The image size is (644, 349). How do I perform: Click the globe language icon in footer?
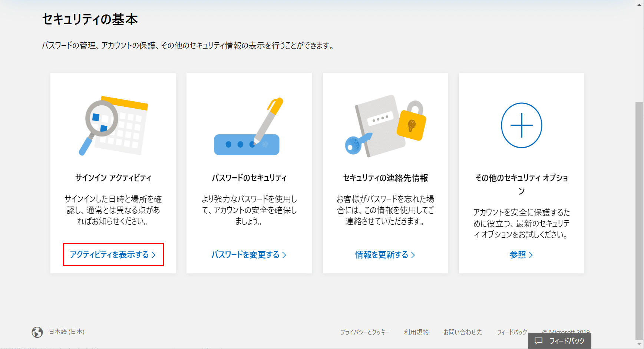37,332
